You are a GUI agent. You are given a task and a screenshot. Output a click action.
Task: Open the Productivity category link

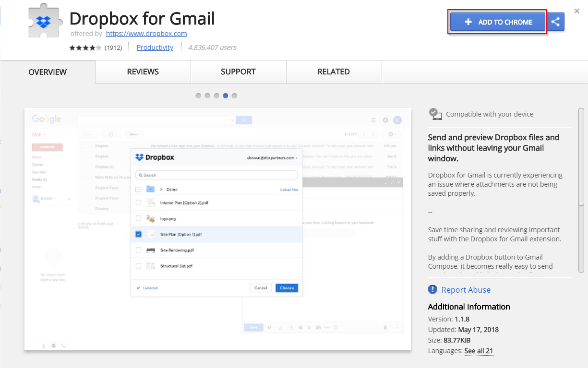(155, 47)
